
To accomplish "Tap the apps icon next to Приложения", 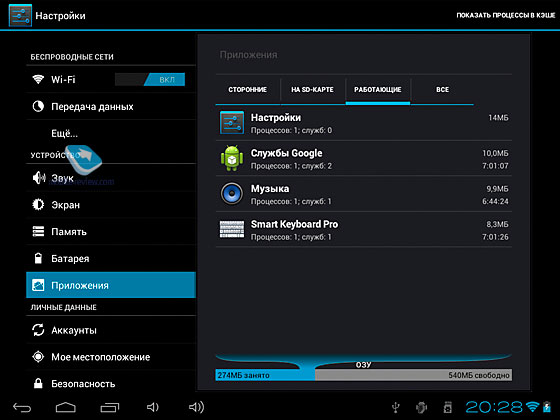I will tap(38, 285).
